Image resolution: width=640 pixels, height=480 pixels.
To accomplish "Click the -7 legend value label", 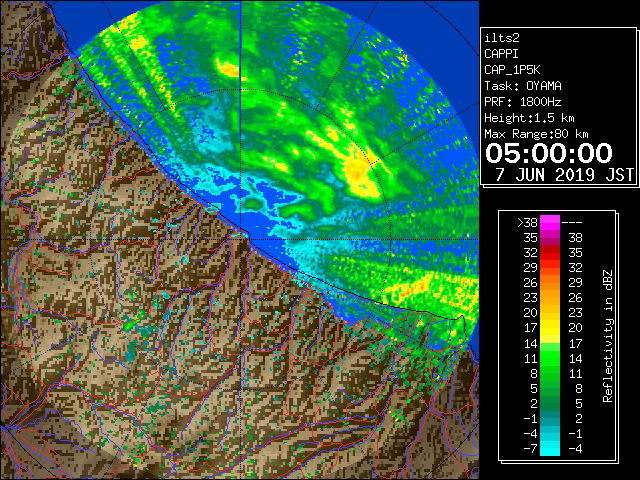I will tap(530, 449).
